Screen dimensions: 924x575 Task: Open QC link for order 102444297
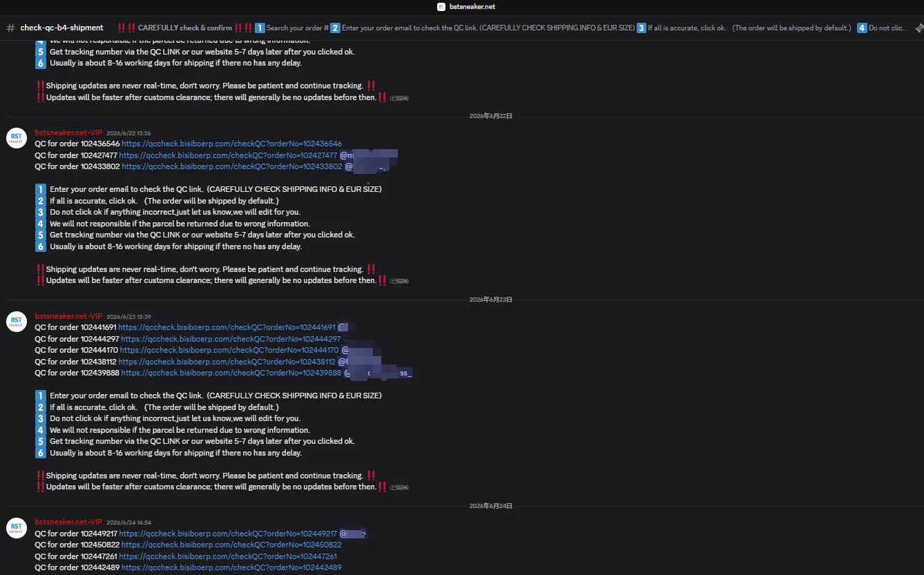231,339
